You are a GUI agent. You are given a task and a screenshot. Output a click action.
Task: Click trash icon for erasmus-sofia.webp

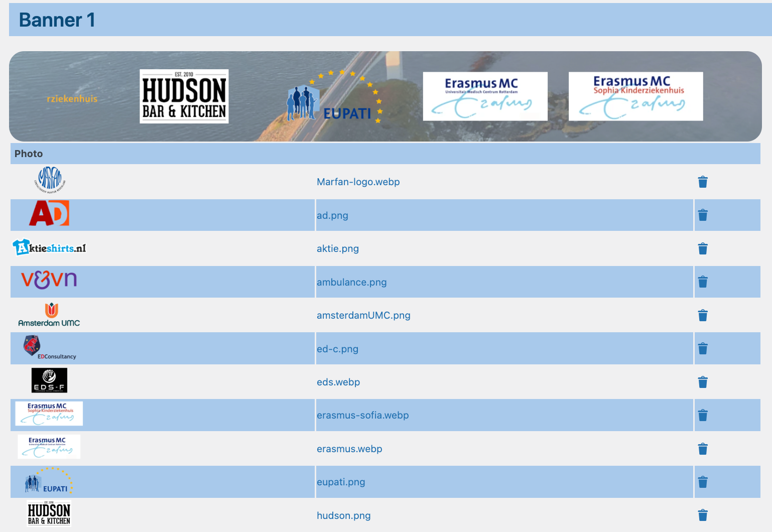tap(703, 415)
